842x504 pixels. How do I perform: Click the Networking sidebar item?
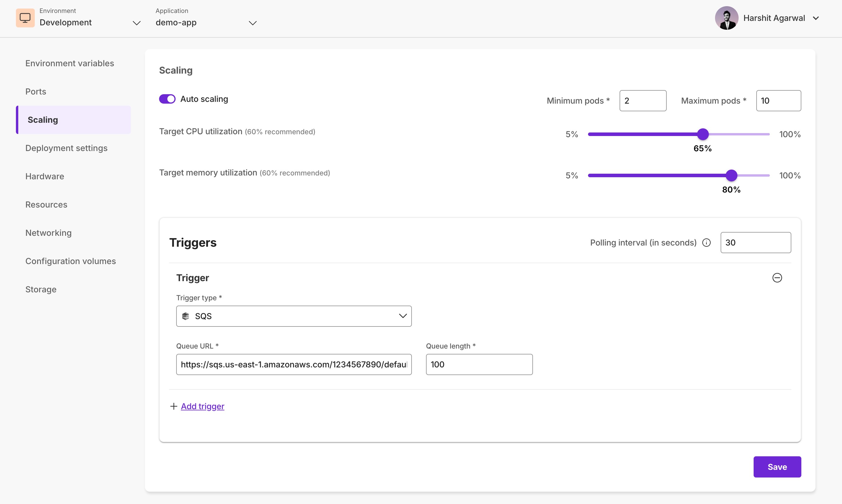click(48, 233)
